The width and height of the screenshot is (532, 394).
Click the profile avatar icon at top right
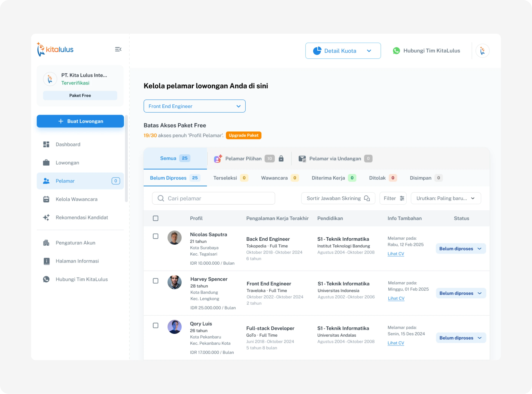(x=482, y=51)
